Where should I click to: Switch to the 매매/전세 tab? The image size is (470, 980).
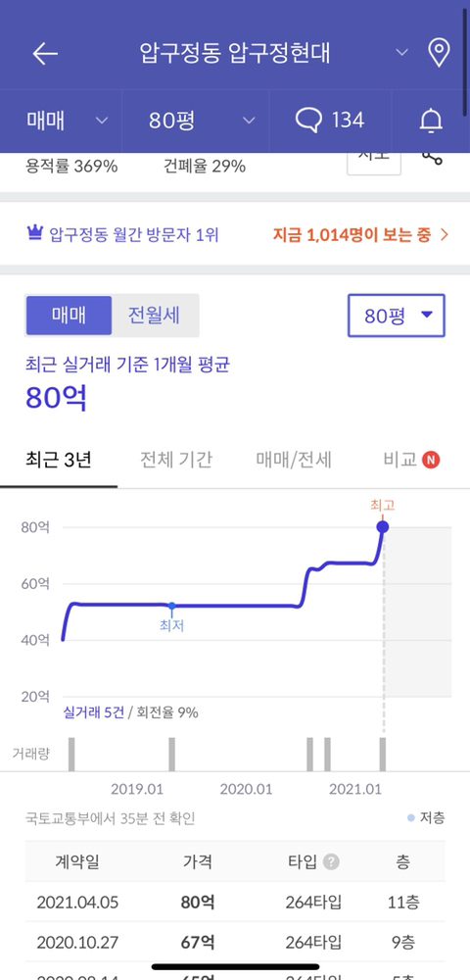tap(294, 461)
